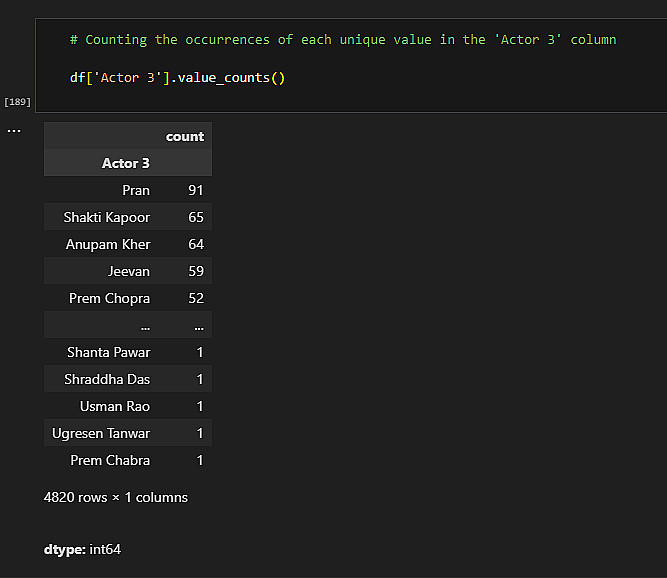Click the 'Jeevan' row label

(x=129, y=271)
